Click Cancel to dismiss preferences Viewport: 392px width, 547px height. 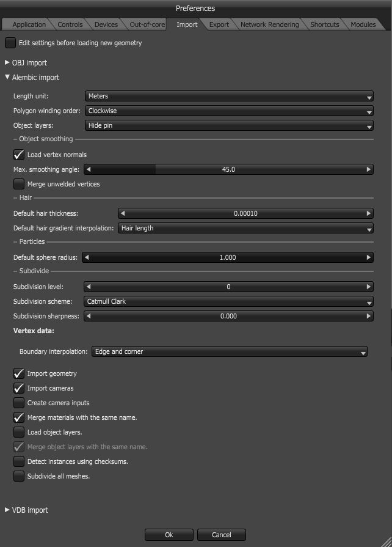pyautogui.click(x=221, y=534)
